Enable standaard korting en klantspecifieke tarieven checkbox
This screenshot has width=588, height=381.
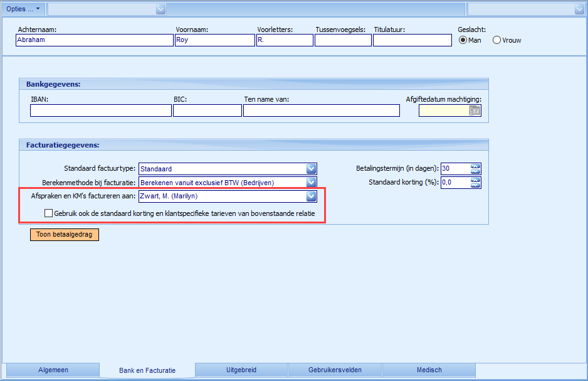pyautogui.click(x=49, y=213)
